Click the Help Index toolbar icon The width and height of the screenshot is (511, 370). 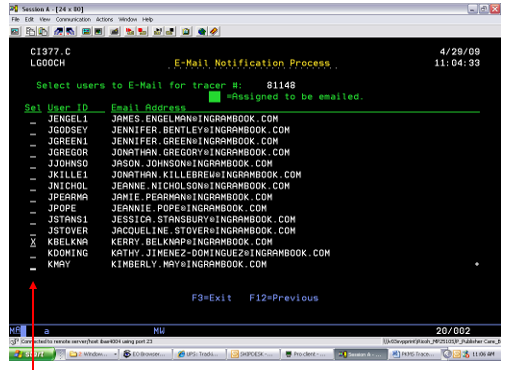pyautogui.click(x=214, y=32)
